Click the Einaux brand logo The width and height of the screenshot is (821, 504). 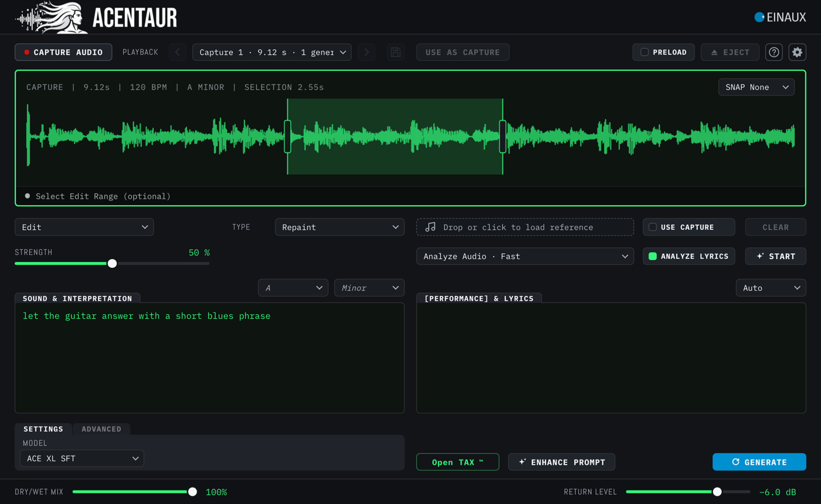pos(781,18)
